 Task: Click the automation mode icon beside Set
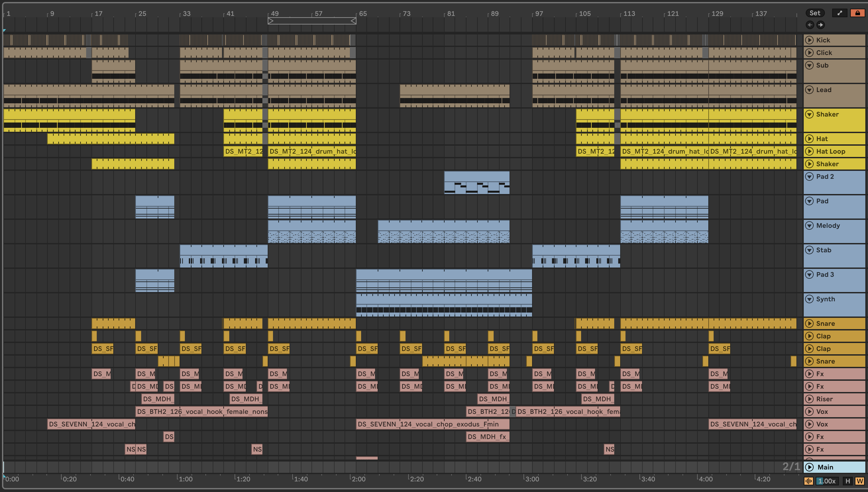840,13
